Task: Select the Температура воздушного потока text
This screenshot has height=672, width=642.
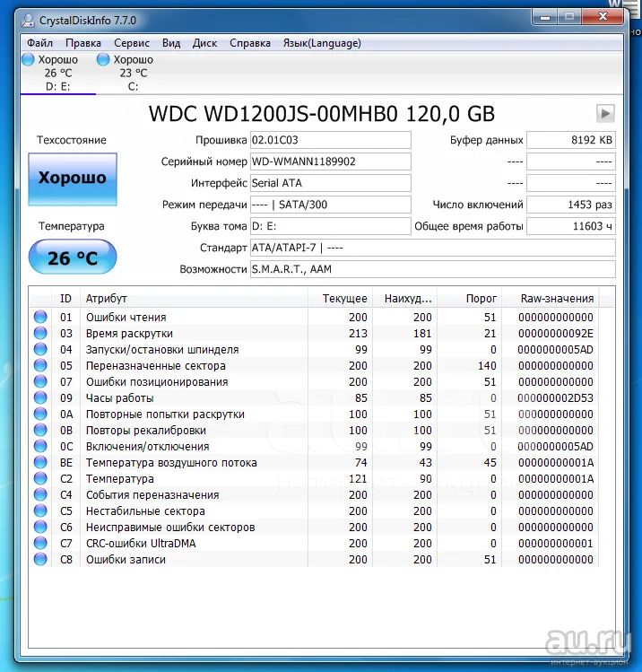Action: coord(171,463)
